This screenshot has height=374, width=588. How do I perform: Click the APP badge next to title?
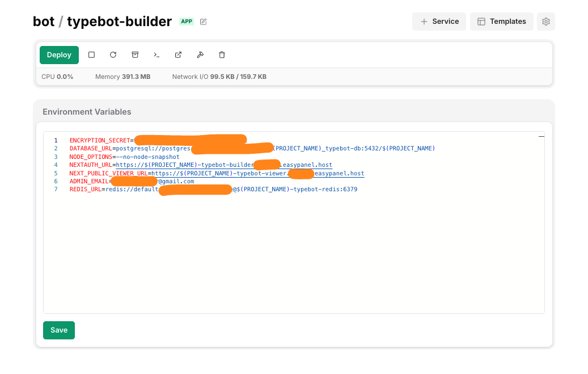(x=187, y=22)
